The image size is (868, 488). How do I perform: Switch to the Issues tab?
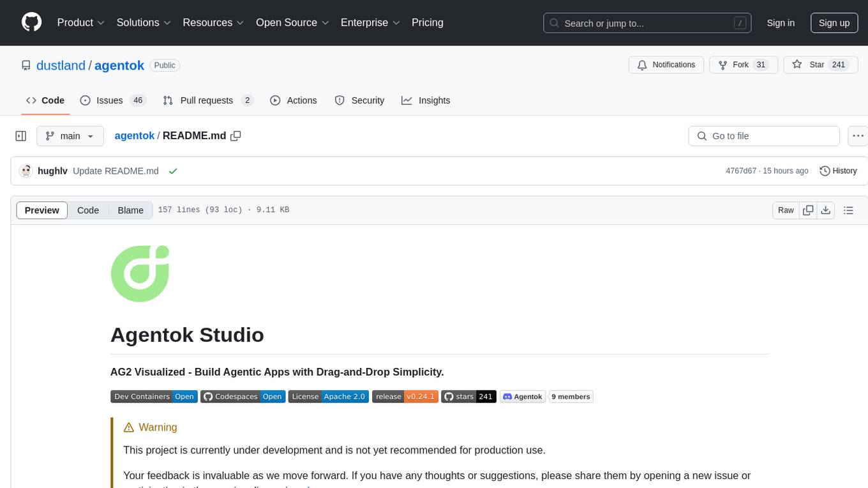point(113,100)
